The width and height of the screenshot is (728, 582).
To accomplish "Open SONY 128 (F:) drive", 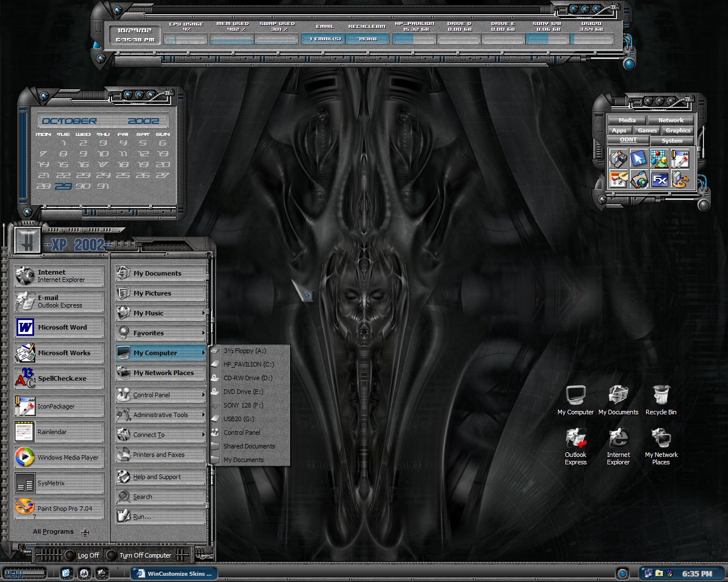I will pos(250,405).
